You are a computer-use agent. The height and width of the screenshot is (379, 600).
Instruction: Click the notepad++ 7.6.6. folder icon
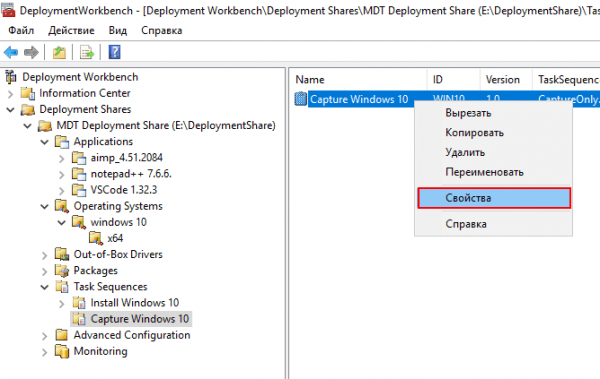pyautogui.click(x=79, y=174)
